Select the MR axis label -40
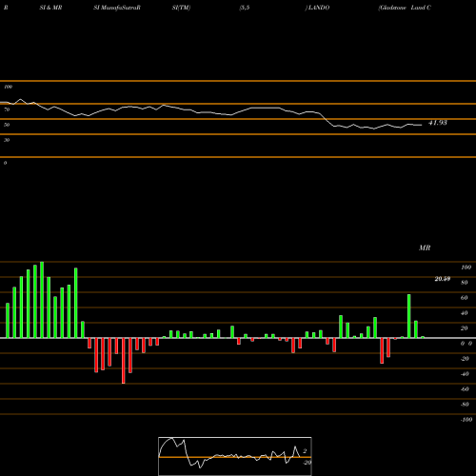476x476 pixels. point(465,374)
